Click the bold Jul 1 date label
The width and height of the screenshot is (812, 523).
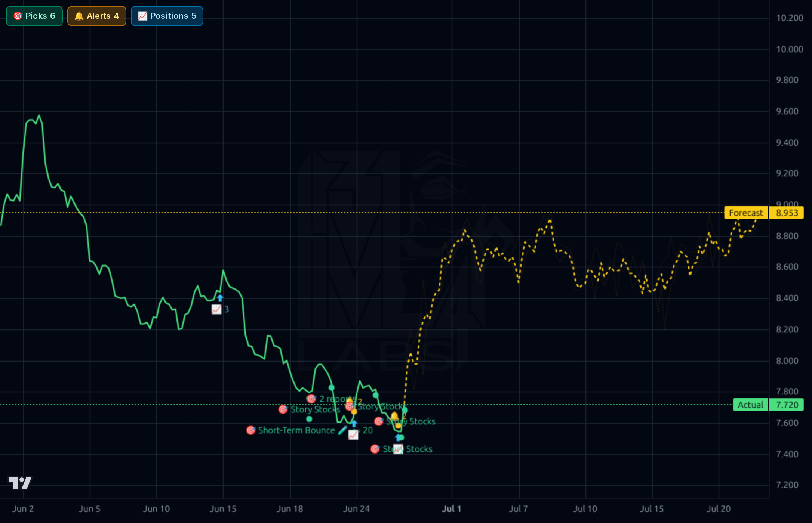452,509
